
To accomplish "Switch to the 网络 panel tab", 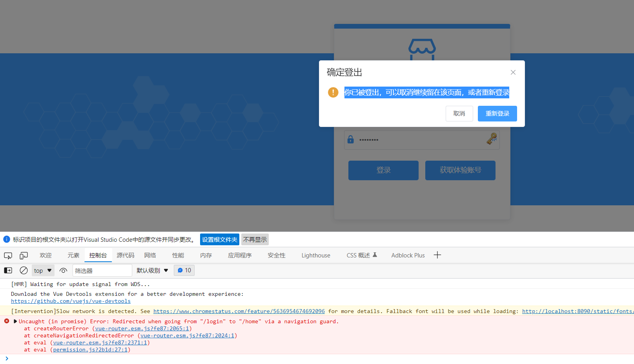I will click(149, 255).
